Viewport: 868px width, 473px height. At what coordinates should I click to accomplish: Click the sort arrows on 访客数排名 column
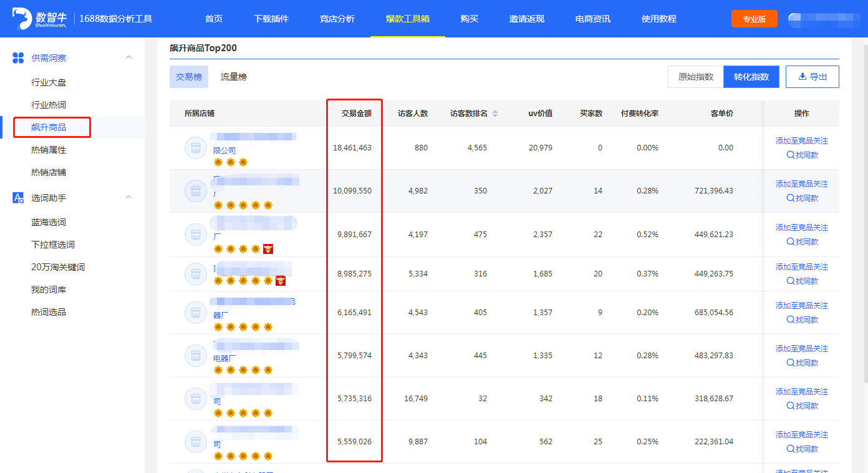(x=495, y=114)
